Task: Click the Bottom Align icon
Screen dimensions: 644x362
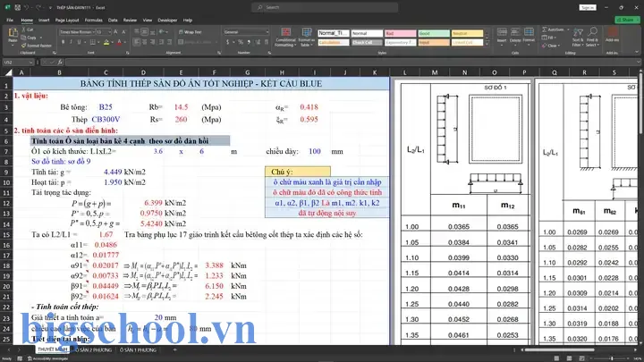Action: pos(152,31)
